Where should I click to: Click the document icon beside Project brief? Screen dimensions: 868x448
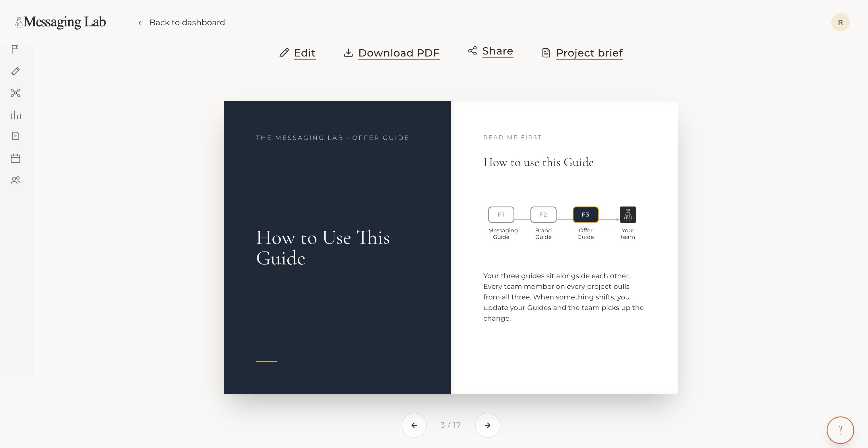546,53
